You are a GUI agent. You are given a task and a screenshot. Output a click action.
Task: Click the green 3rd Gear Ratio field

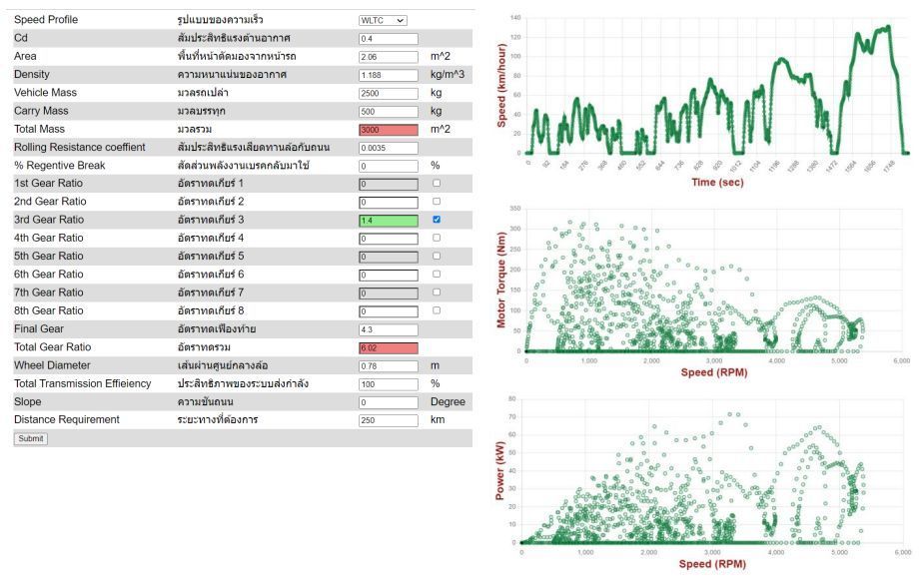(x=388, y=221)
